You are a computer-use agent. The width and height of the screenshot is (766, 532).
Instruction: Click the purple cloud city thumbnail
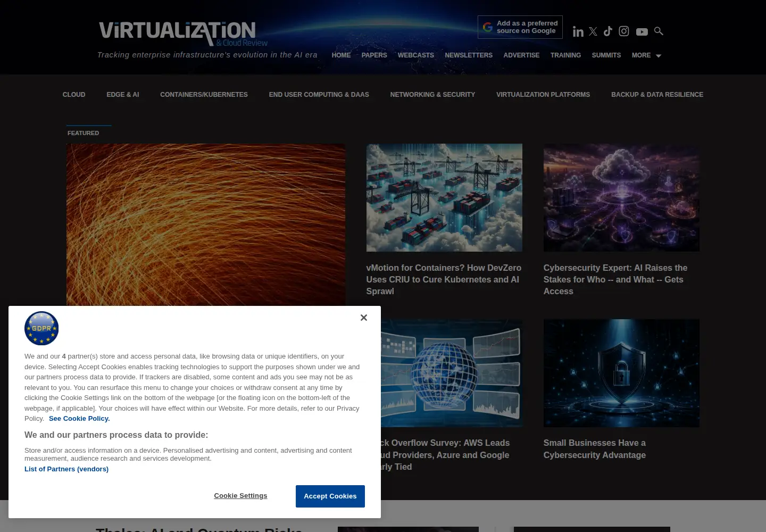click(x=621, y=197)
